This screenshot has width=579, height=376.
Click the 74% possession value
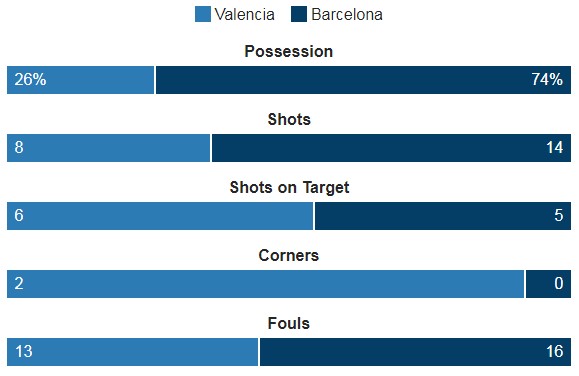pos(547,79)
